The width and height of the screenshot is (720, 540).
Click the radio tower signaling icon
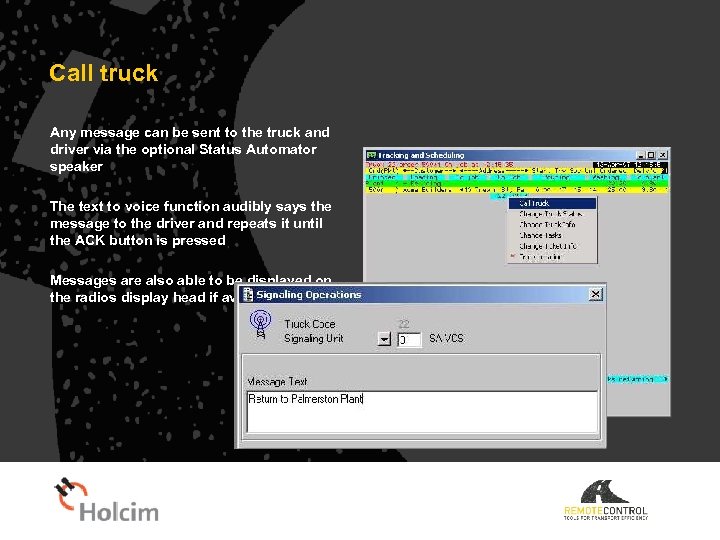(x=260, y=324)
